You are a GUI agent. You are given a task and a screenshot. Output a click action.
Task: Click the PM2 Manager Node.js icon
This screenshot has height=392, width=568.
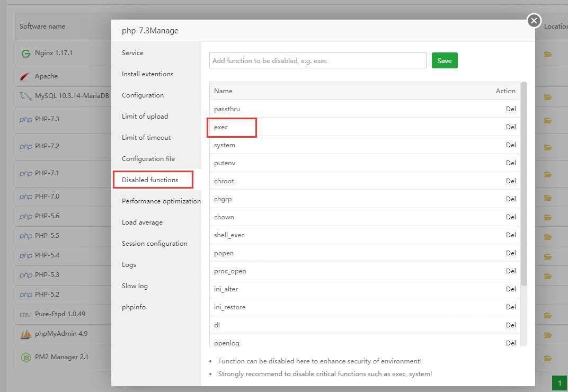tap(25, 358)
